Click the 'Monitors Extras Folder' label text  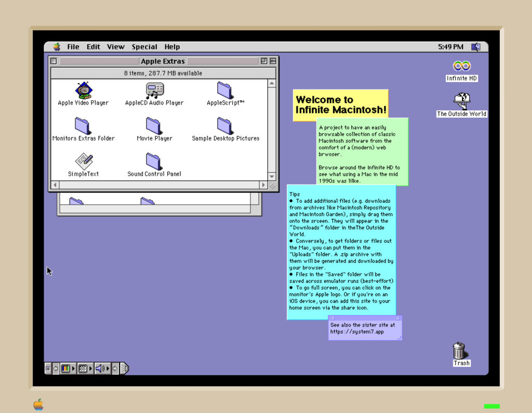pyautogui.click(x=84, y=138)
